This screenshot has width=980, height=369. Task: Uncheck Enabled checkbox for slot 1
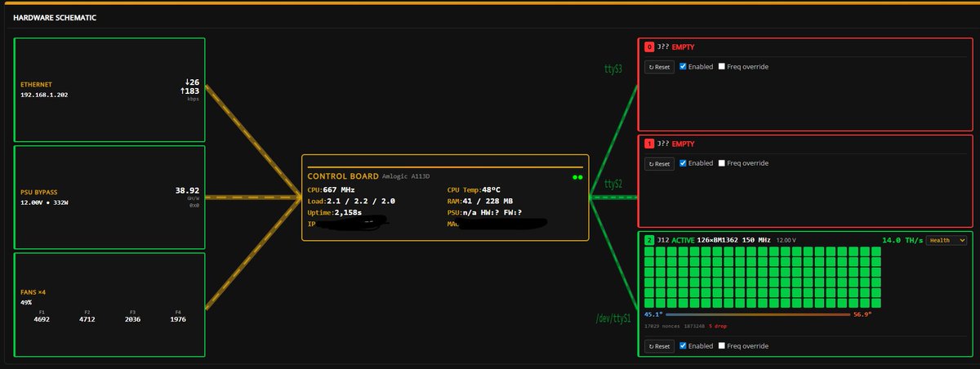tap(683, 163)
